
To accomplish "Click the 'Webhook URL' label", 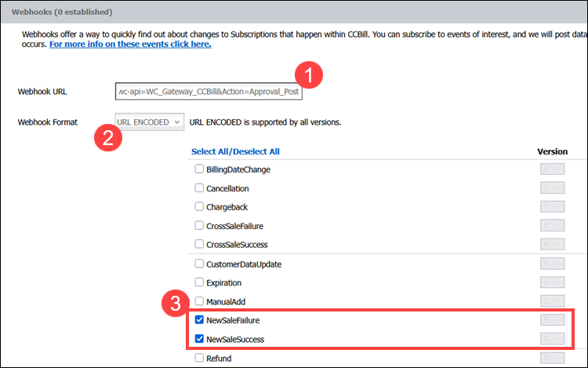I will tap(42, 92).
